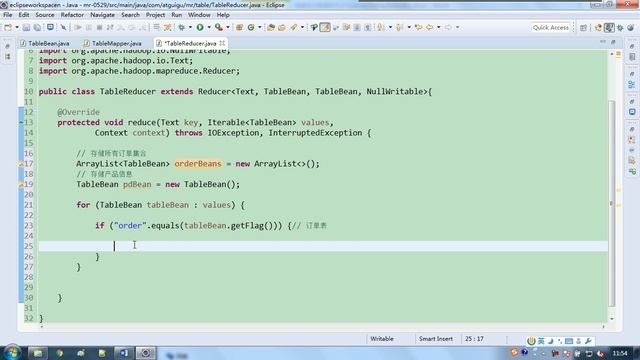The height and width of the screenshot is (360, 640).
Task: Open the New file dropdown arrow
Action: [x=17, y=27]
